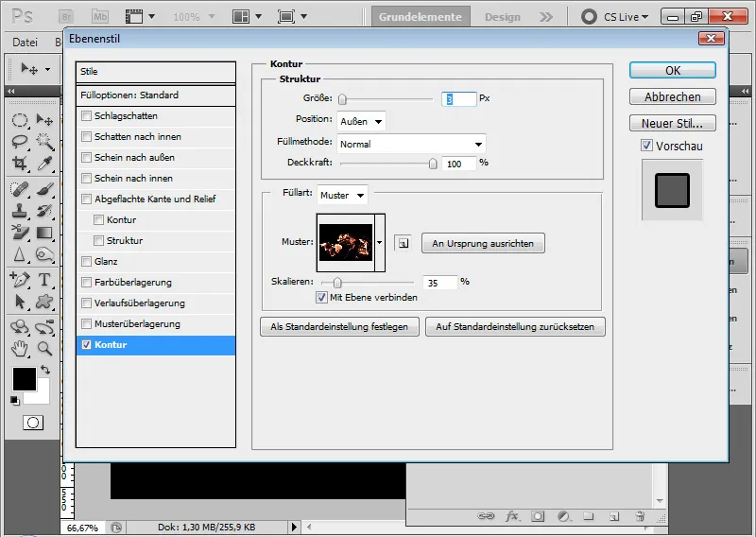Screen dimensions: 756x537
Task: Select the Lasso tool
Action: tap(19, 142)
